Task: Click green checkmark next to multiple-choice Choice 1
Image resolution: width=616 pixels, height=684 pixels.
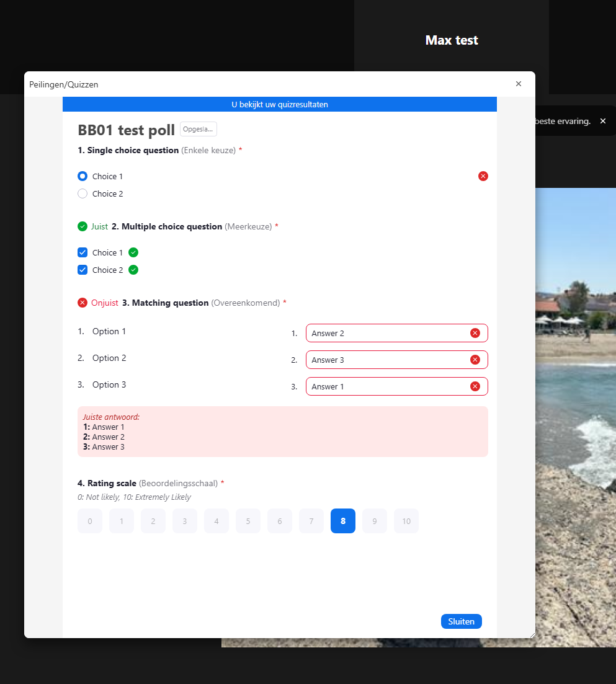Action: 133,252
